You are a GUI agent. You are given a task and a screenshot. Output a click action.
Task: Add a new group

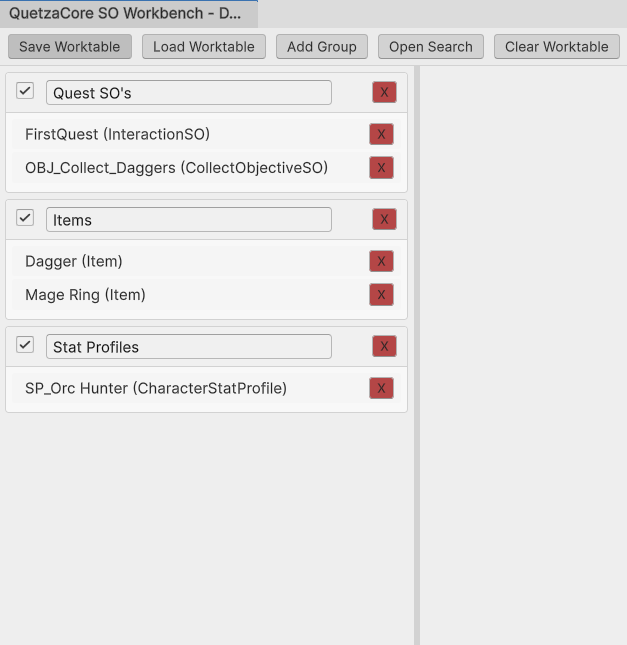point(322,47)
